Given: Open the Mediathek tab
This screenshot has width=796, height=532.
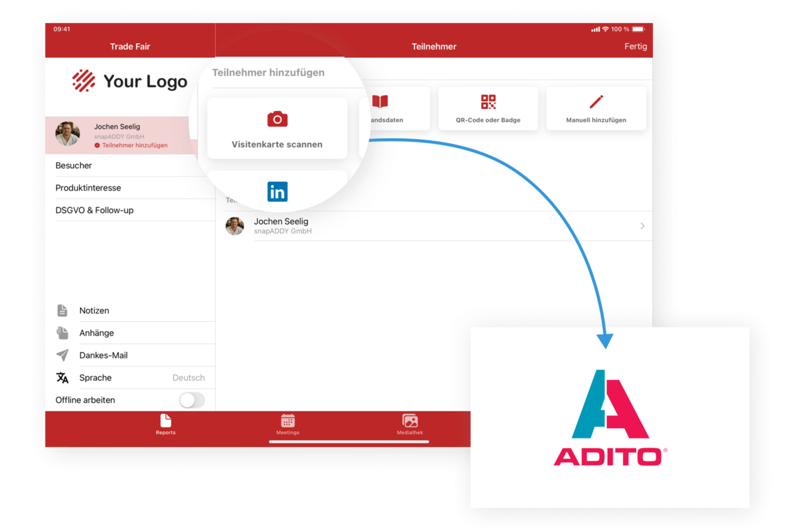Looking at the screenshot, I should pos(410,424).
